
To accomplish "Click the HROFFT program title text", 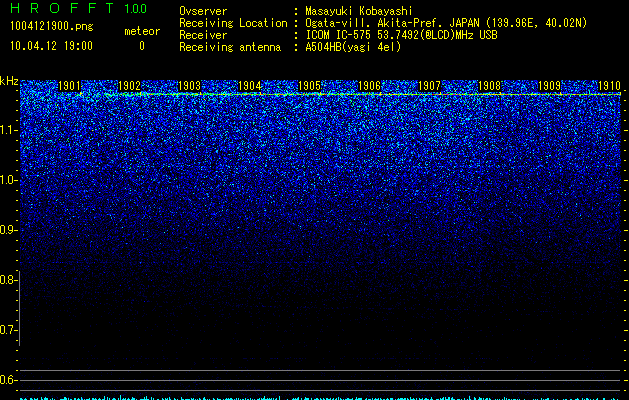I will coord(62,8).
